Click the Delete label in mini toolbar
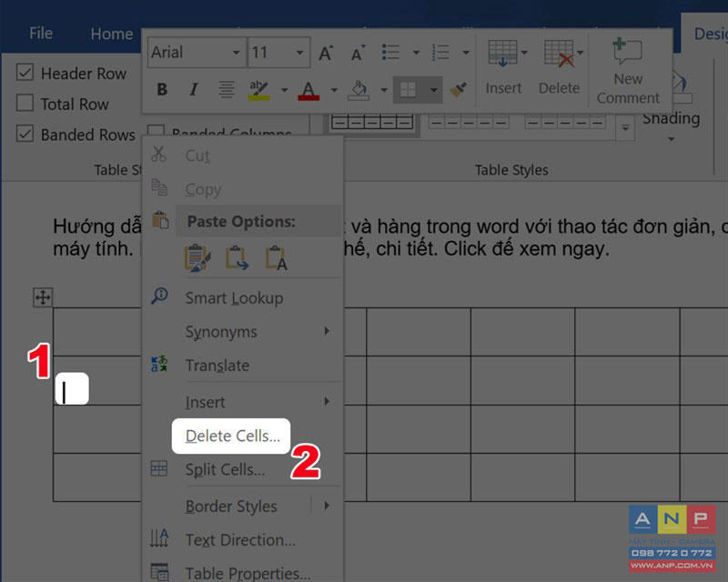This screenshot has height=582, width=728. 559,88
